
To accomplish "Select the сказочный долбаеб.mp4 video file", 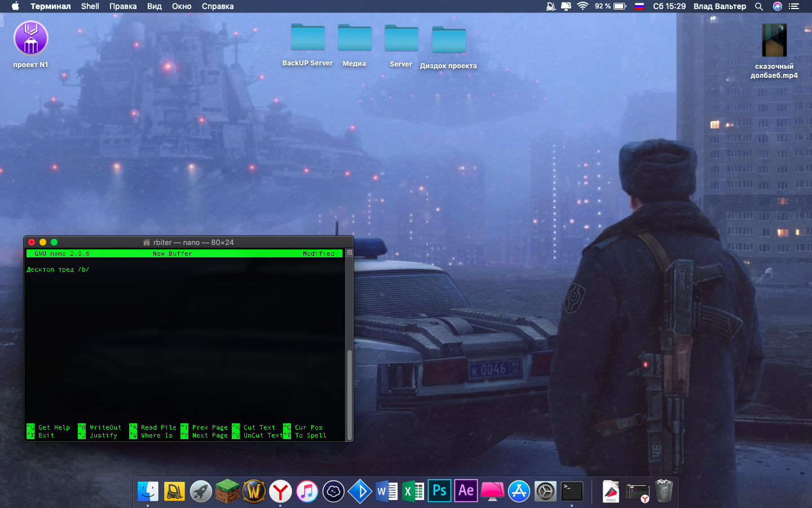I will click(774, 51).
